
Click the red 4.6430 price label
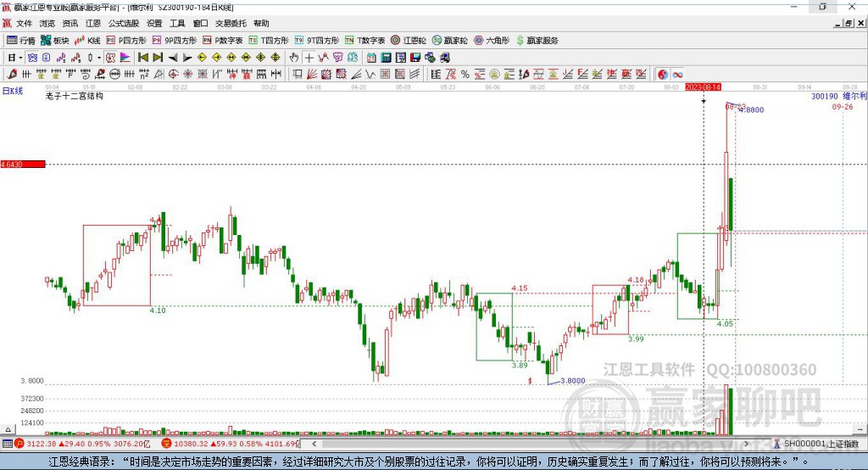click(23, 165)
